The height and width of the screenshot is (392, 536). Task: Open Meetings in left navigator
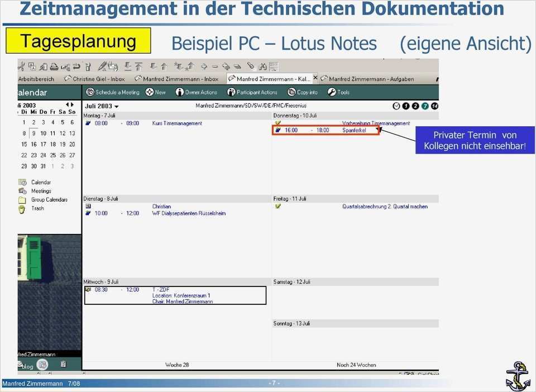coord(41,191)
